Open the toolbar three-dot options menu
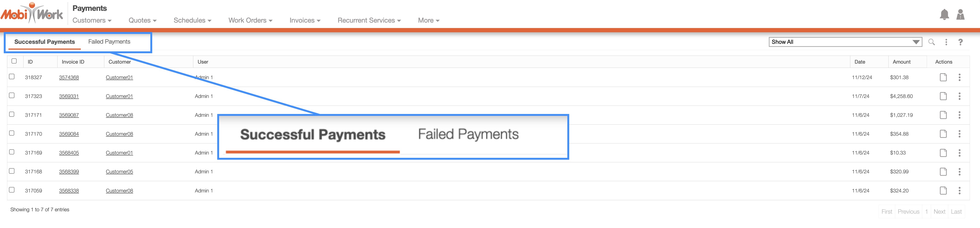Image resolution: width=980 pixels, height=228 pixels. coord(946,42)
